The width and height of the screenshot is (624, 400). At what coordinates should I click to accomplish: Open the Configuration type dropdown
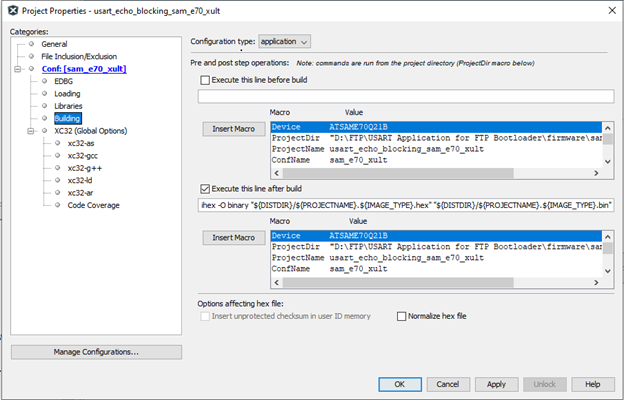(x=285, y=41)
